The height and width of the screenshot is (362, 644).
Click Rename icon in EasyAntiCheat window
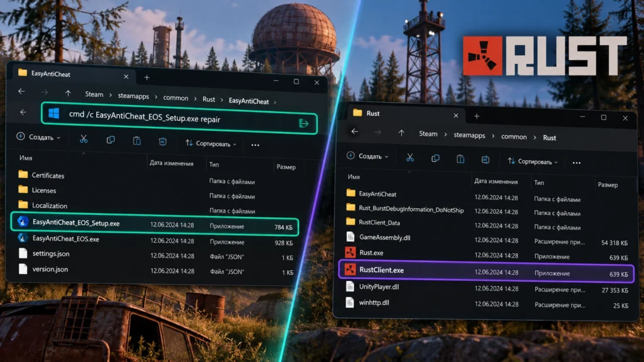(163, 141)
